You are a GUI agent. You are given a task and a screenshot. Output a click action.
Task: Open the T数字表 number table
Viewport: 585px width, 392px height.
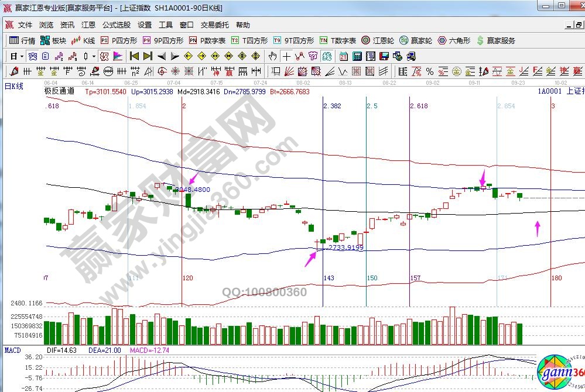tap(338, 40)
